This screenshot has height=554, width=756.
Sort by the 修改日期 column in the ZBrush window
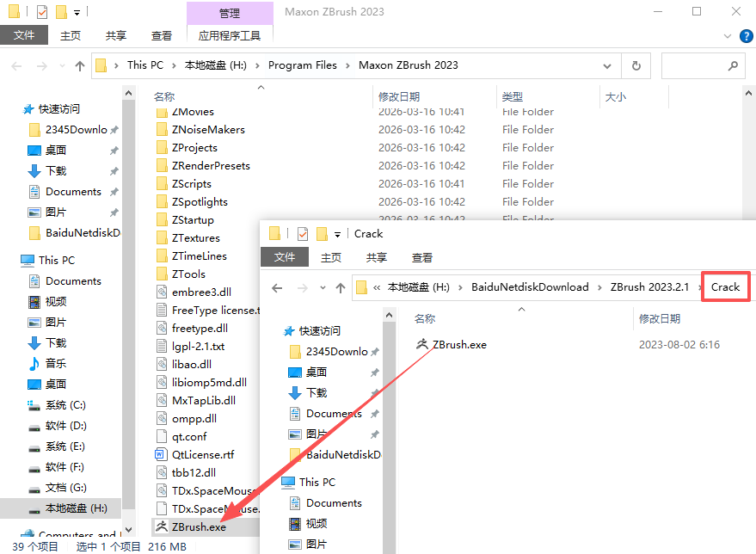pos(399,97)
